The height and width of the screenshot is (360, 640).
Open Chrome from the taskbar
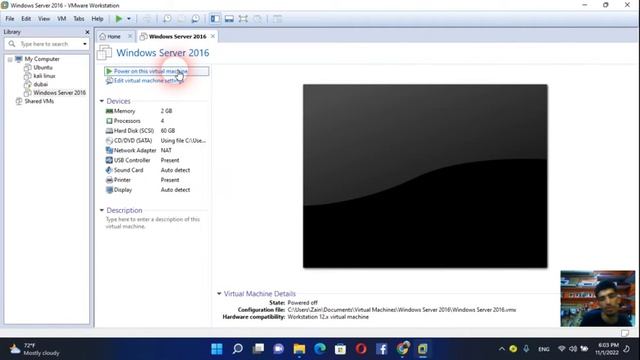[x=402, y=348]
